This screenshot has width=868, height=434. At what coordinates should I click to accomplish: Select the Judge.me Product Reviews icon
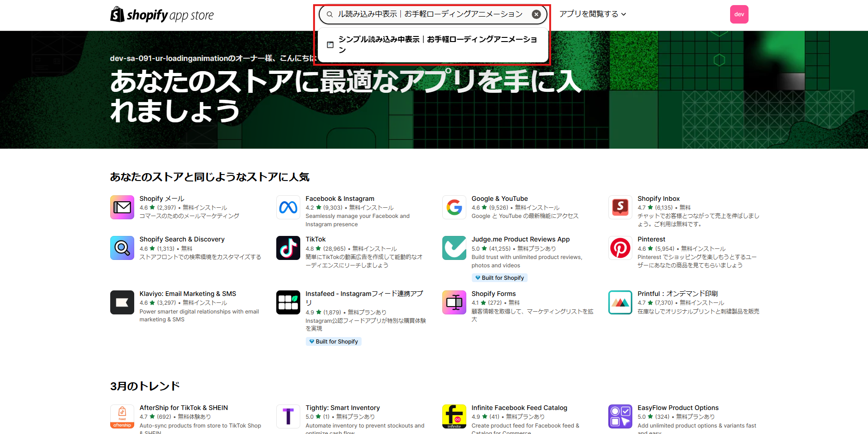click(454, 248)
